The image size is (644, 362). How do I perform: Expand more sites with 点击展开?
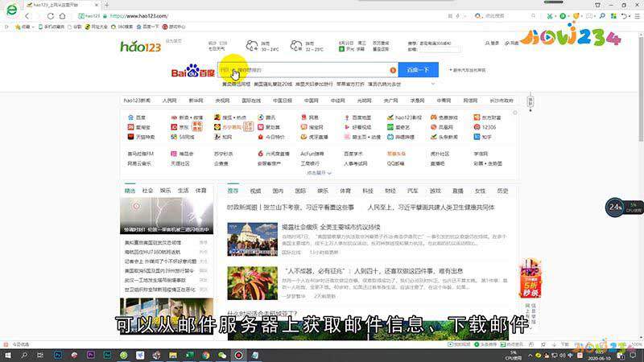(319, 173)
